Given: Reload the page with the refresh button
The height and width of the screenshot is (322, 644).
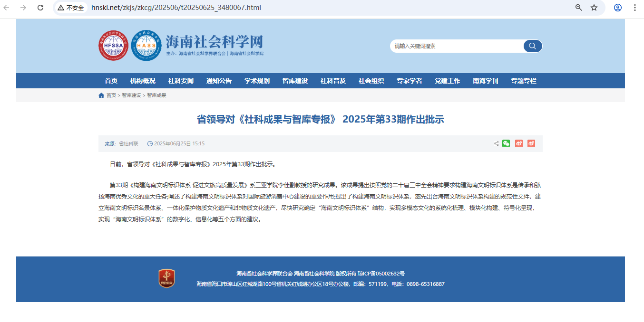Looking at the screenshot, I should 40,8.
